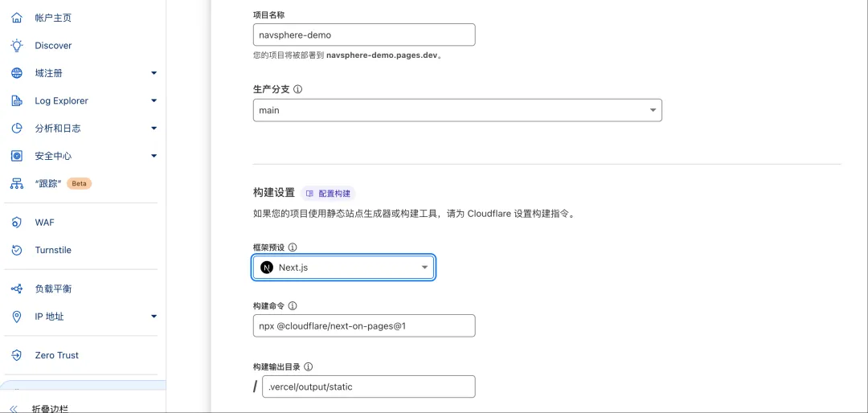The height and width of the screenshot is (413, 868).
Task: Click the 项目名称 label
Action: click(269, 14)
